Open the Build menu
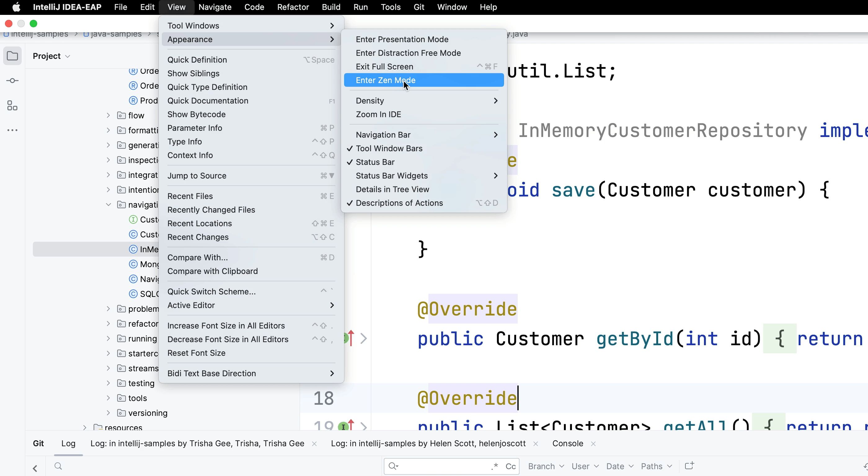The height and width of the screenshot is (476, 868). click(331, 7)
